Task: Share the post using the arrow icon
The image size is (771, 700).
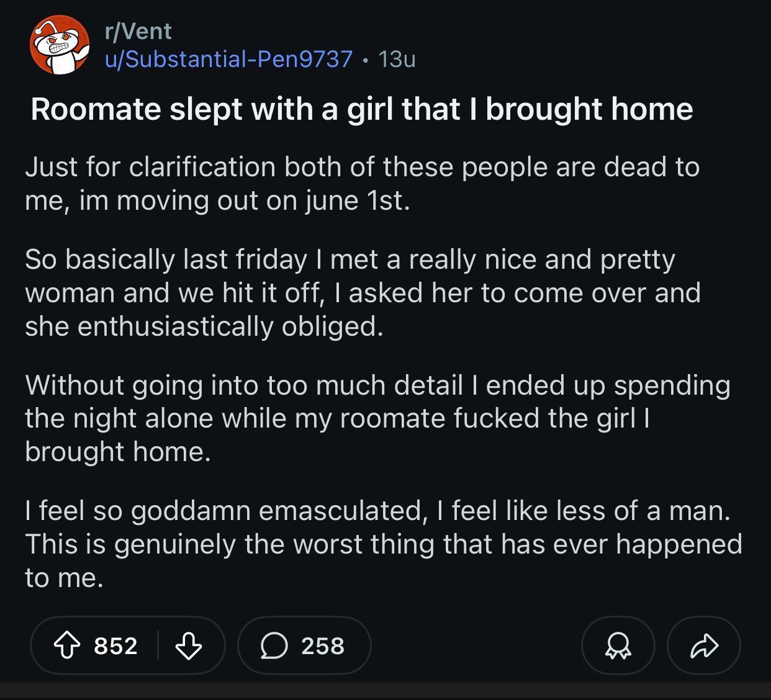Action: click(x=704, y=645)
